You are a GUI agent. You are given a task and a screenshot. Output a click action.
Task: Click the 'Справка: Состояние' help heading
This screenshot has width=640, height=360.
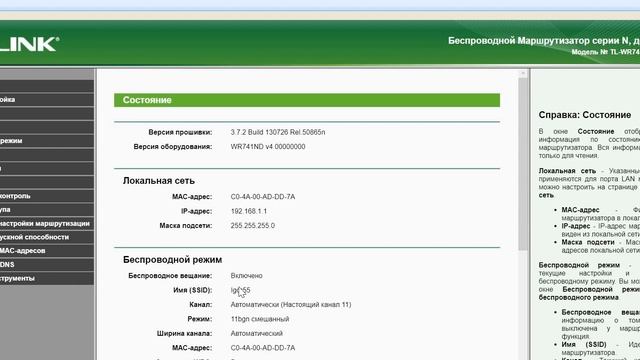(x=585, y=115)
